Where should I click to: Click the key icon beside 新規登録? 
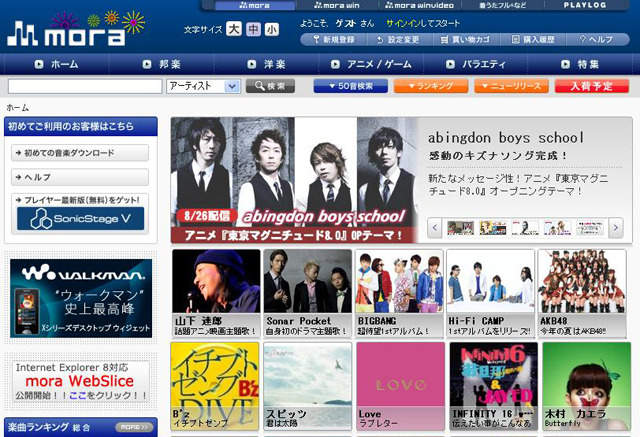click(x=316, y=39)
